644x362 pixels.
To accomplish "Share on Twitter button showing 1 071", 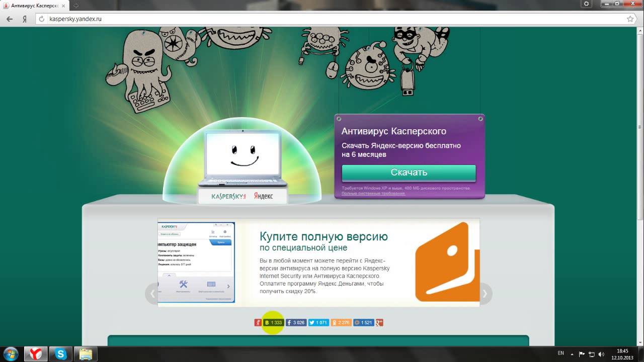I will click(319, 322).
